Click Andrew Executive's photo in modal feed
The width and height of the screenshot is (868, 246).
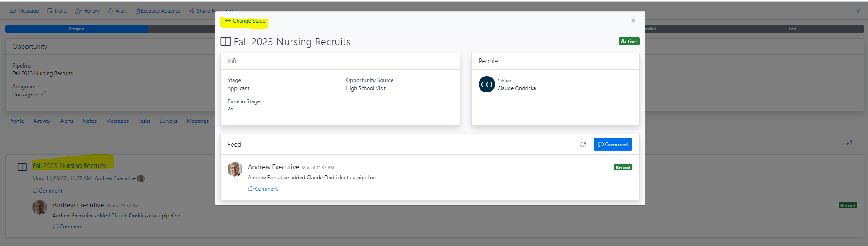click(x=235, y=169)
